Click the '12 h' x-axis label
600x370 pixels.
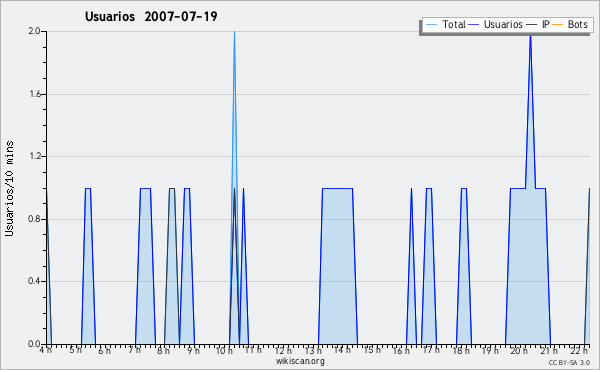[283, 350]
